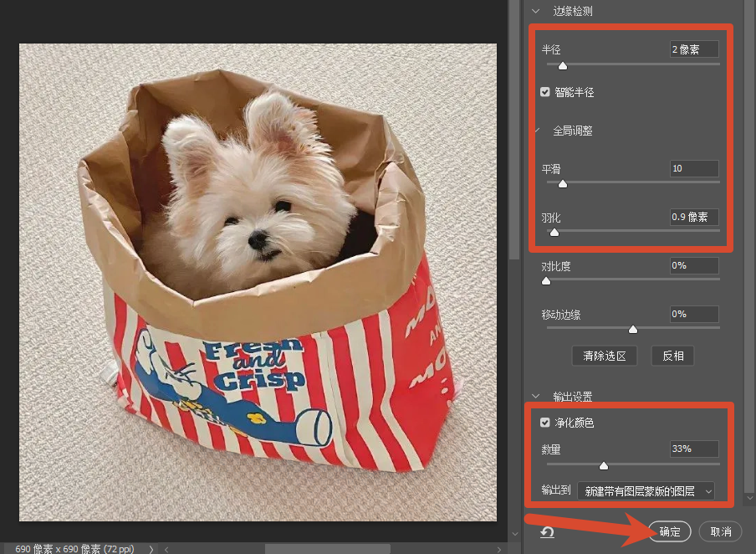The image size is (756, 554).
Task: Click the 移动边缘 slider handle
Action: coord(633,329)
